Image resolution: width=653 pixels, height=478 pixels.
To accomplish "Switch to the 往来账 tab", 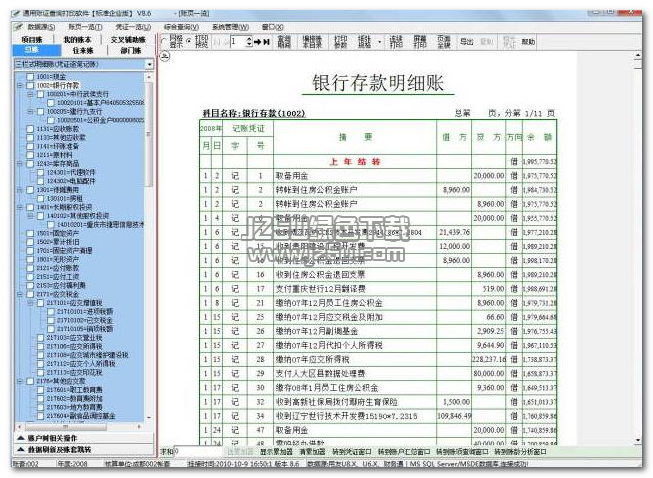I will [x=83, y=50].
